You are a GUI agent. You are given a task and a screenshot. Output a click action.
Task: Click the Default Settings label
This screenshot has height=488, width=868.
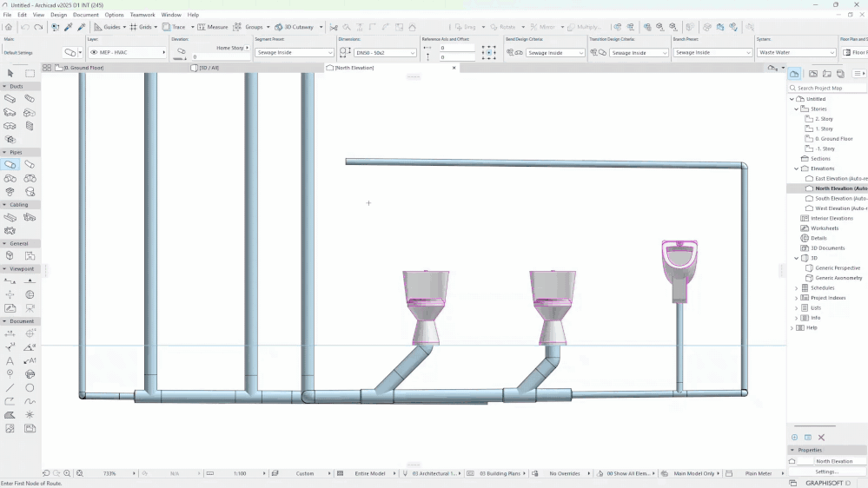pos(18,53)
